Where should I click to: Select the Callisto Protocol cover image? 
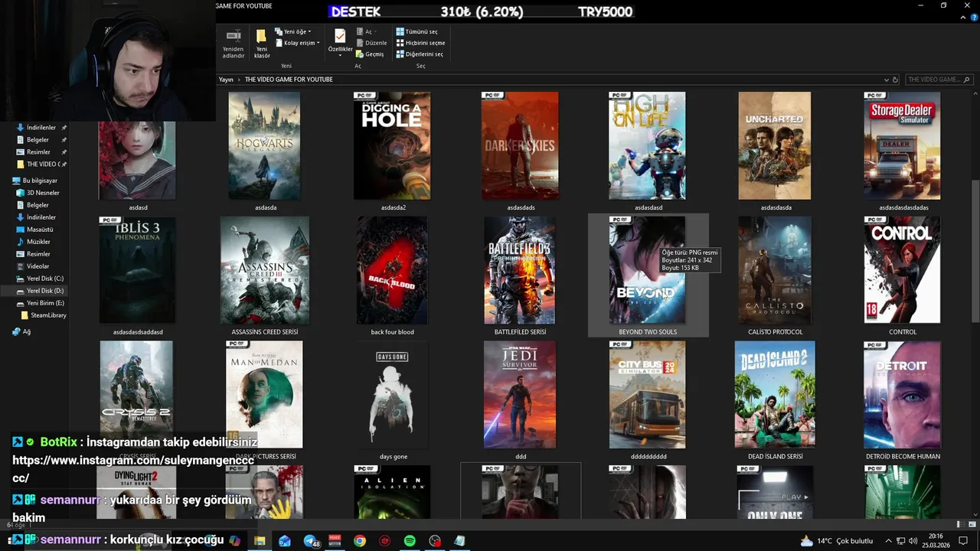[x=774, y=271]
